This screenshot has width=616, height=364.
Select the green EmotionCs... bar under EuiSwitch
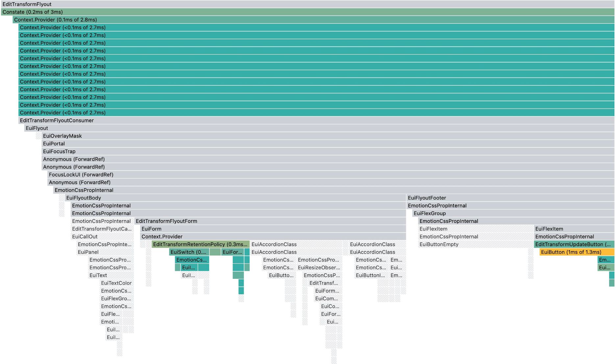click(x=192, y=260)
